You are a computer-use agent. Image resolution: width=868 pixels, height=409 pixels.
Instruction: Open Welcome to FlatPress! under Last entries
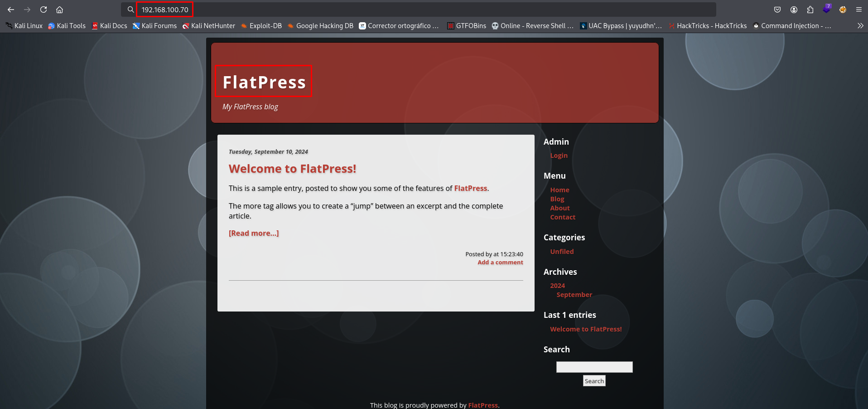pos(586,329)
